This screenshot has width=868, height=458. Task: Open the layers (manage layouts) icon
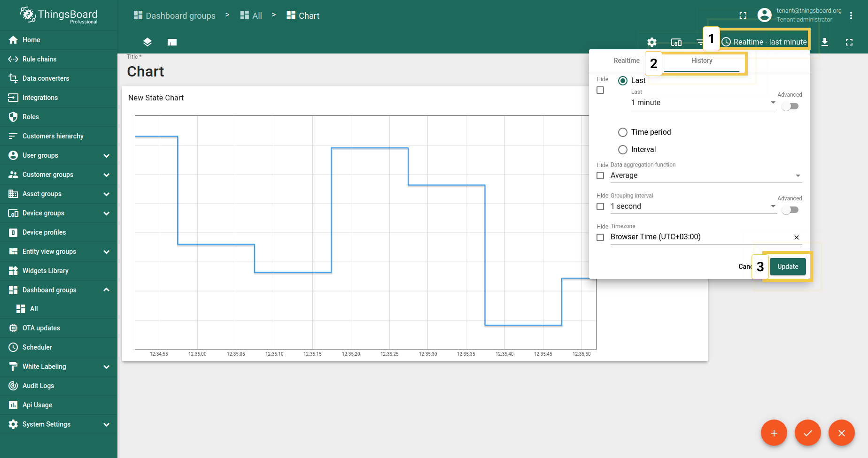click(x=147, y=42)
